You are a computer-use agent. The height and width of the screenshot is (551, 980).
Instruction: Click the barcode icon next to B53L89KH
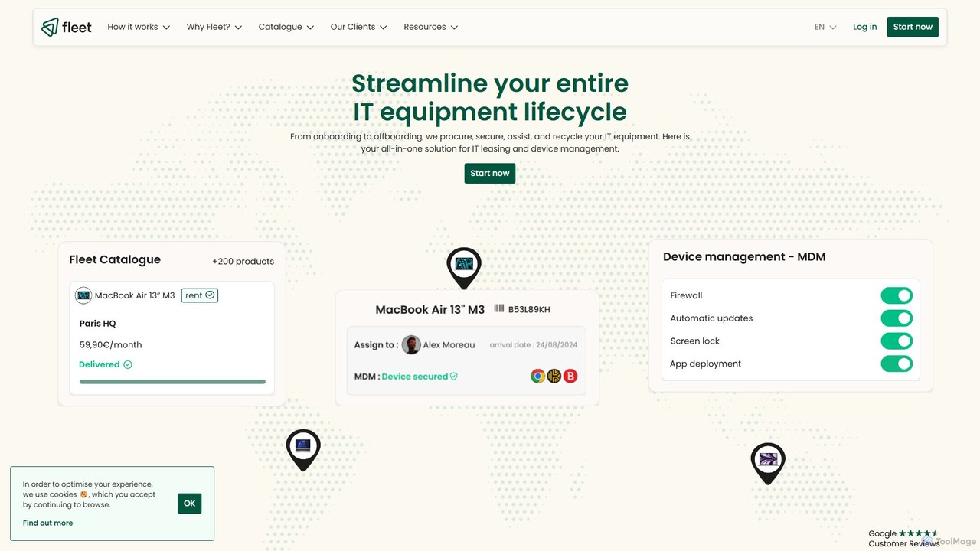pyautogui.click(x=499, y=309)
